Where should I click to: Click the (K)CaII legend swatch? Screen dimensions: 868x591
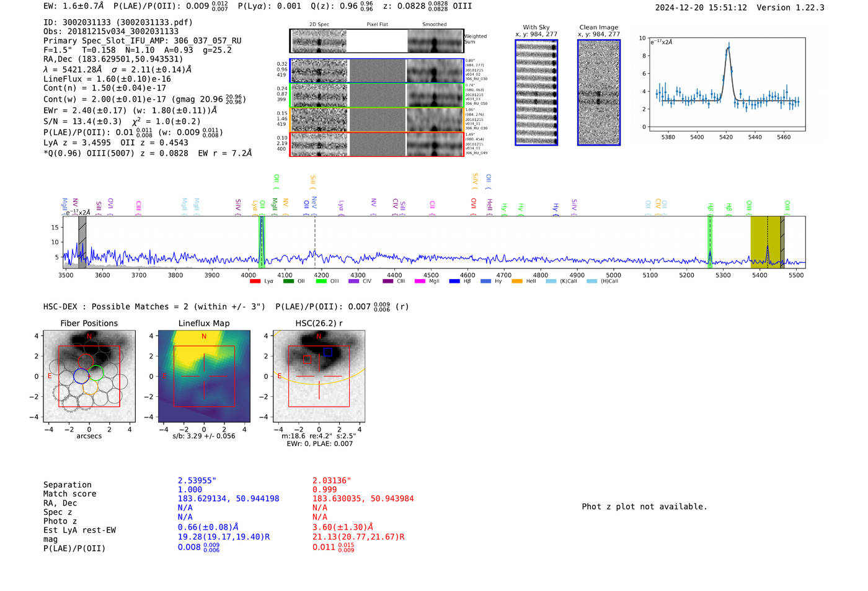551,282
